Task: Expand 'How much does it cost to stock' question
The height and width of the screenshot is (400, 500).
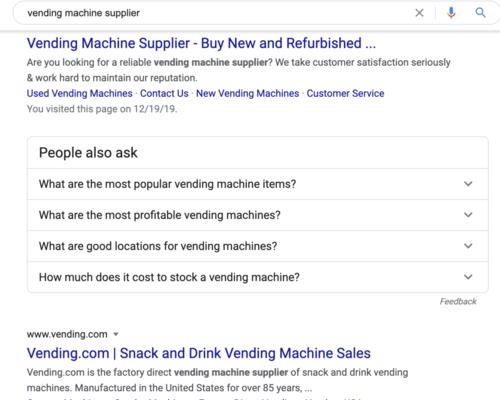Action: coord(258,277)
